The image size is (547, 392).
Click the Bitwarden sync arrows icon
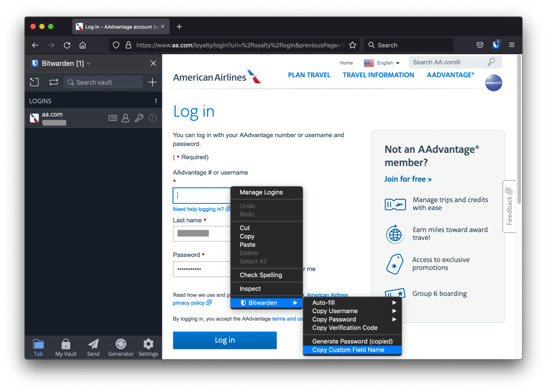(54, 82)
